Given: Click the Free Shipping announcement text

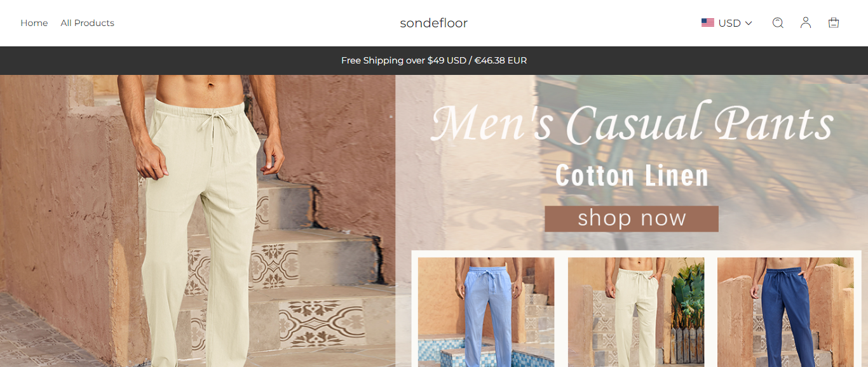Looking at the screenshot, I should coord(434,60).
